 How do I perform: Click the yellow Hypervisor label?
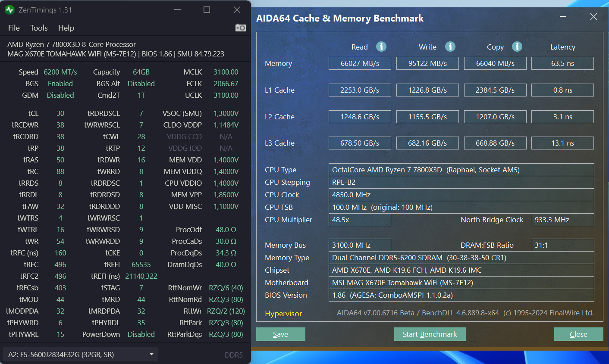pyautogui.click(x=283, y=314)
